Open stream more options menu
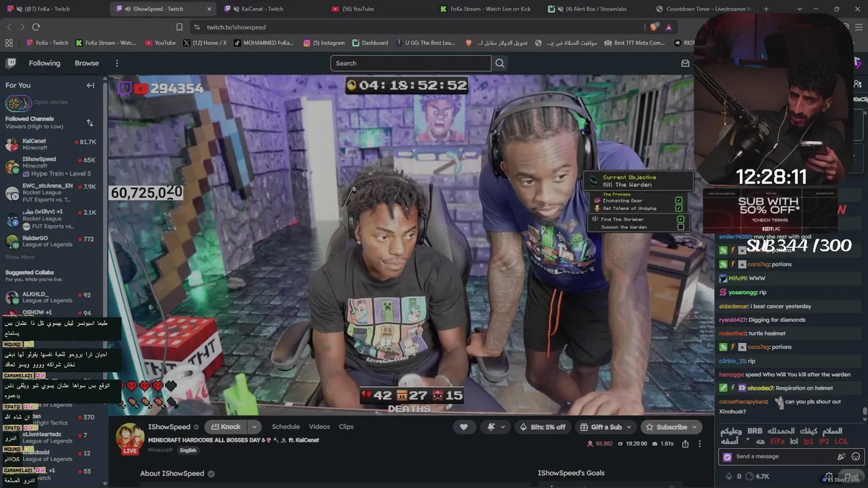 coord(700,444)
